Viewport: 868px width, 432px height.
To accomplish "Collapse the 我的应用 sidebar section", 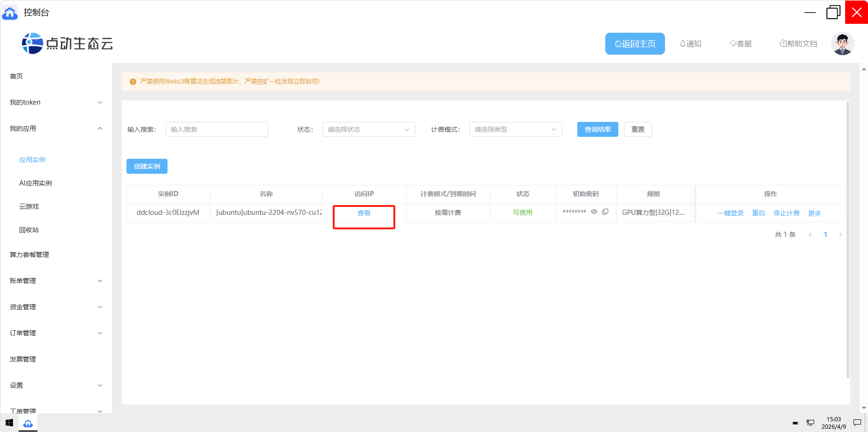I will (x=56, y=128).
